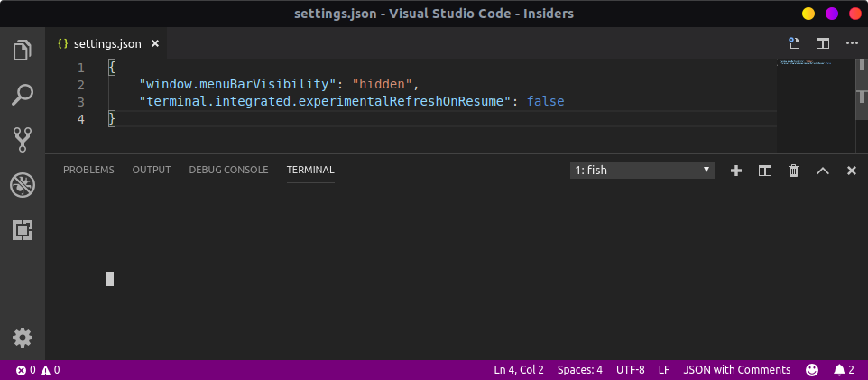This screenshot has height=380, width=868.
Task: Click line number 3 in gutter
Action: click(x=81, y=102)
